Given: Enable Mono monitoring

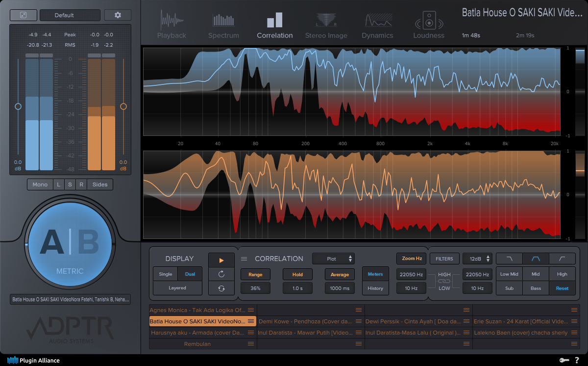Looking at the screenshot, I should coord(40,184).
